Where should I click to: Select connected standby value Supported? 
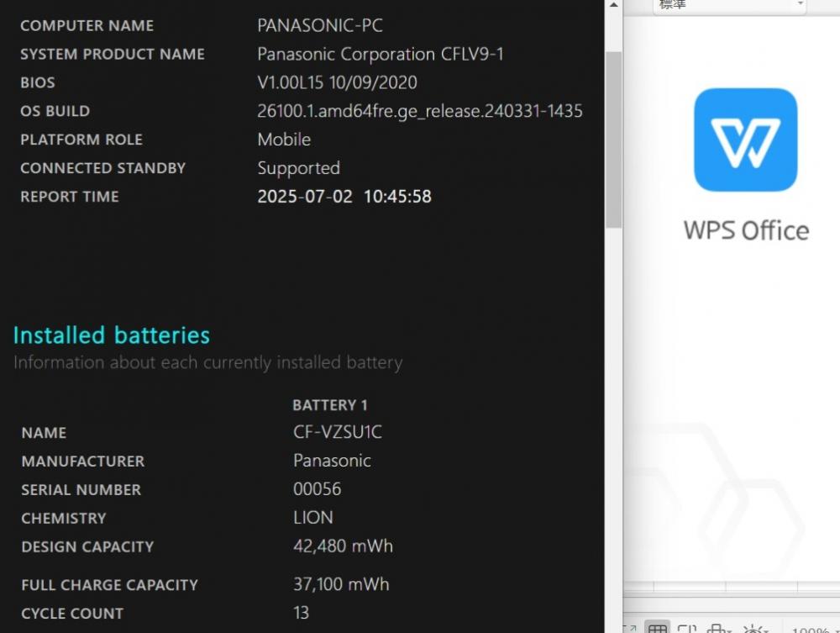[x=298, y=168]
